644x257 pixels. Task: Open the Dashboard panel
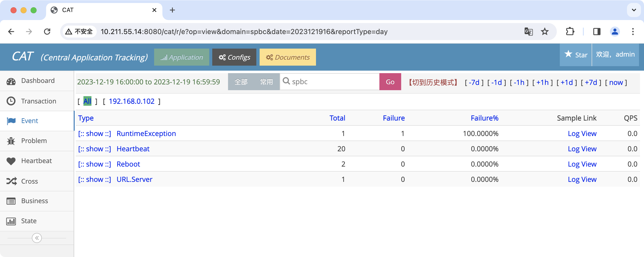tap(38, 81)
